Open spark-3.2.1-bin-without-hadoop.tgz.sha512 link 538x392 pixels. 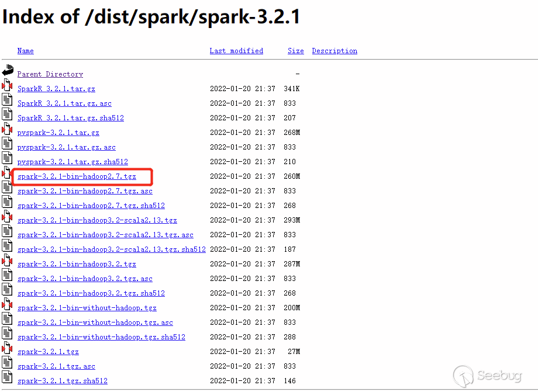102,337
